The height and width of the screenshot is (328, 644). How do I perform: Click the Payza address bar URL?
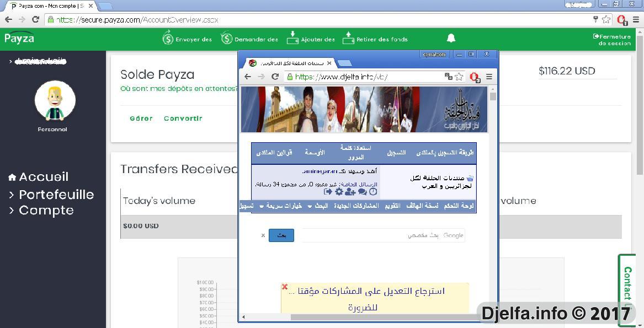tap(137, 20)
